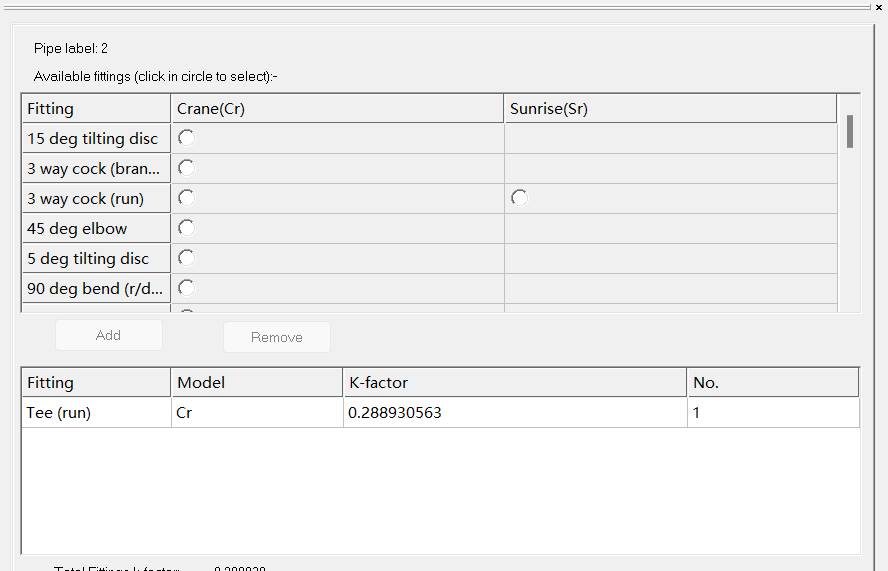Click the Sunrise(Sr) column header
The width and height of the screenshot is (888, 571).
point(669,109)
